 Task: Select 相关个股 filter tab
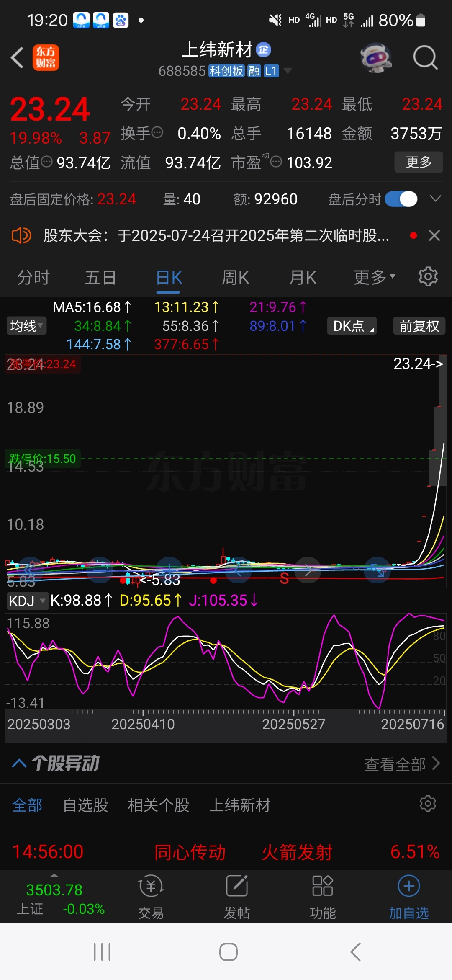[x=158, y=805]
